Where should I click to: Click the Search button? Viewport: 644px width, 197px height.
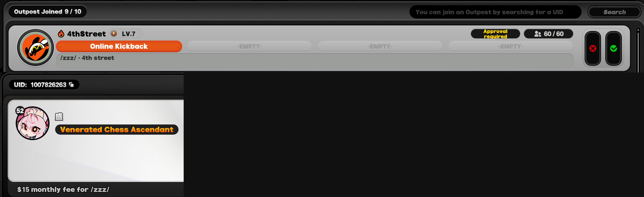coord(614,12)
